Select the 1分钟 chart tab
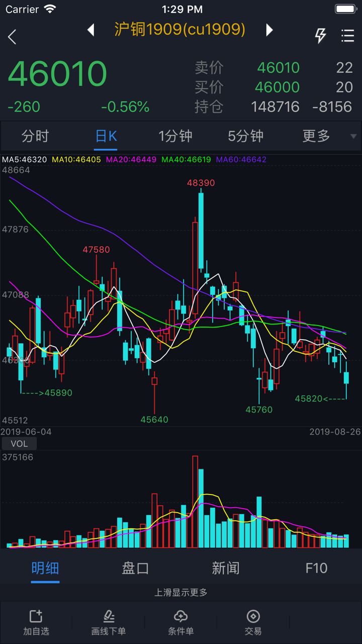The width and height of the screenshot is (362, 644). [175, 136]
